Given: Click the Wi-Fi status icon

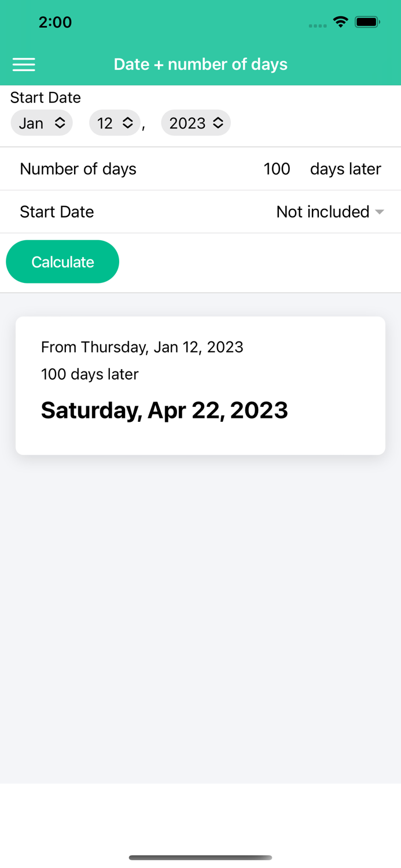Looking at the screenshot, I should (x=340, y=22).
